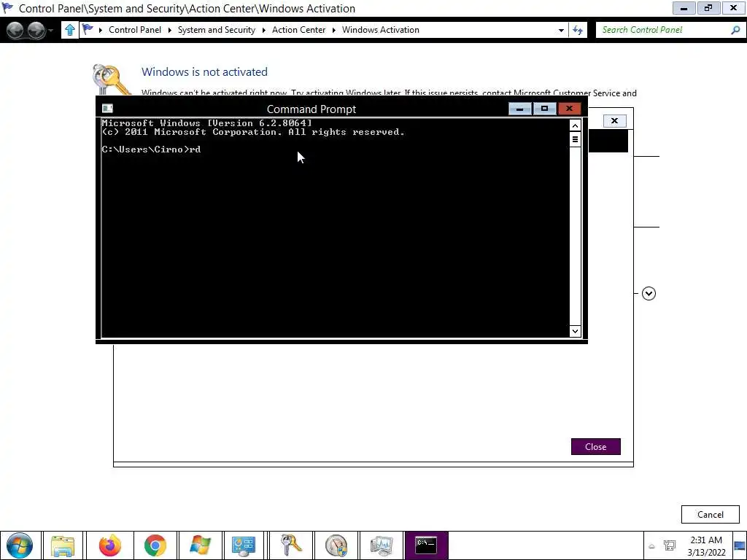Select the Action Center breadcrumb
The height and width of the screenshot is (560, 747).
click(x=298, y=29)
